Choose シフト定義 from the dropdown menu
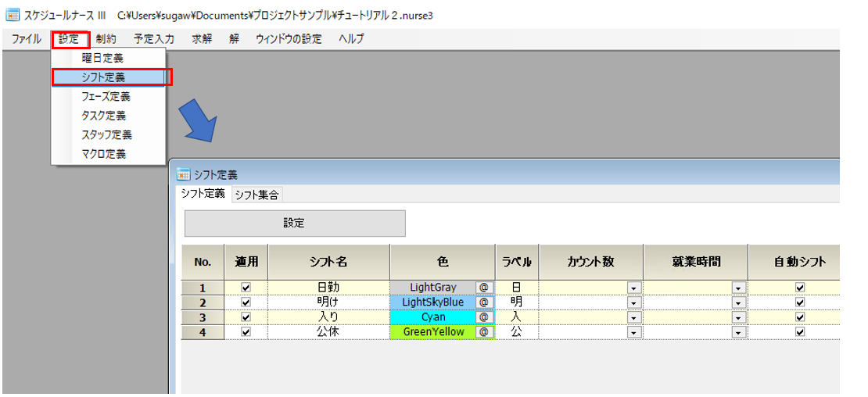 [109, 77]
